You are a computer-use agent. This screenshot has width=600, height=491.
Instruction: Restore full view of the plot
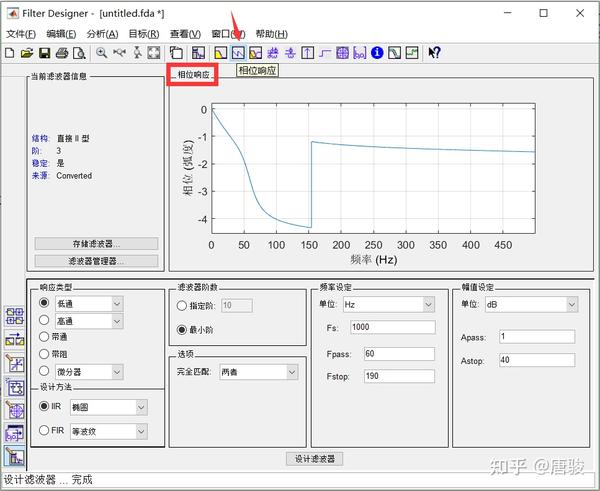154,53
